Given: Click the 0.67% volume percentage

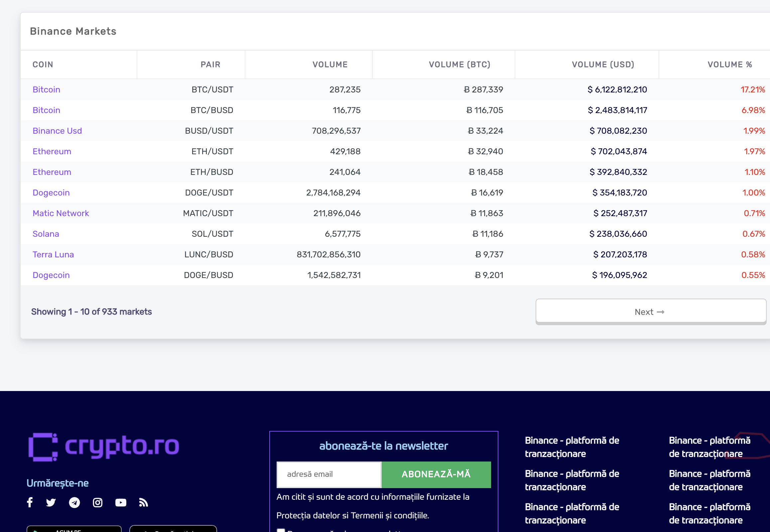Looking at the screenshot, I should [x=753, y=234].
